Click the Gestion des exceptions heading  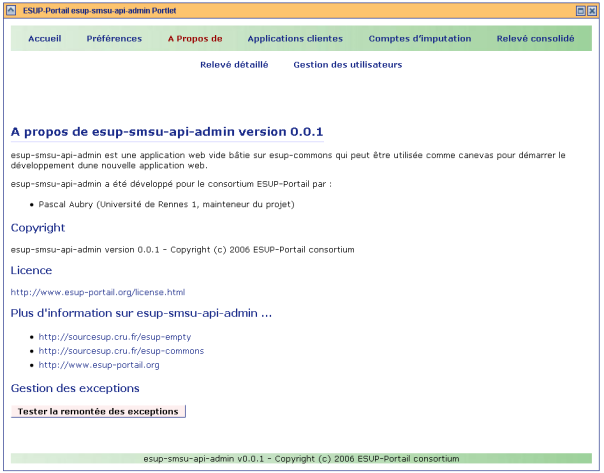75,388
